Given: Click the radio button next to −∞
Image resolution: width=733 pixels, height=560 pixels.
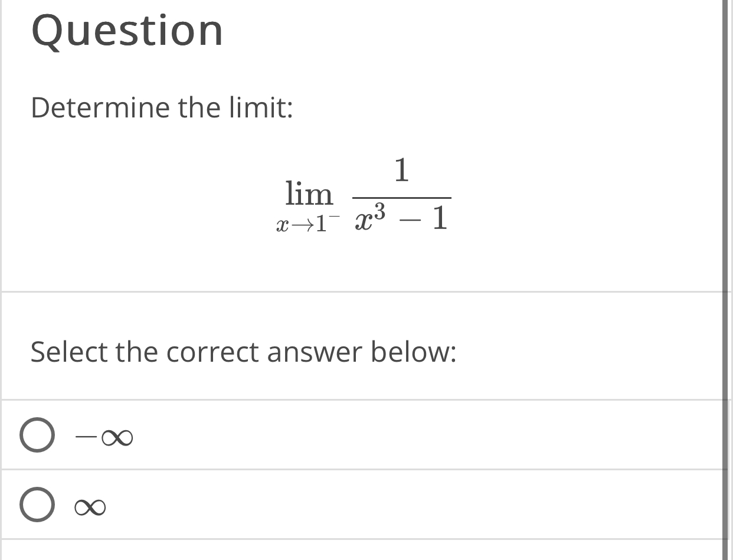Looking at the screenshot, I should (37, 435).
